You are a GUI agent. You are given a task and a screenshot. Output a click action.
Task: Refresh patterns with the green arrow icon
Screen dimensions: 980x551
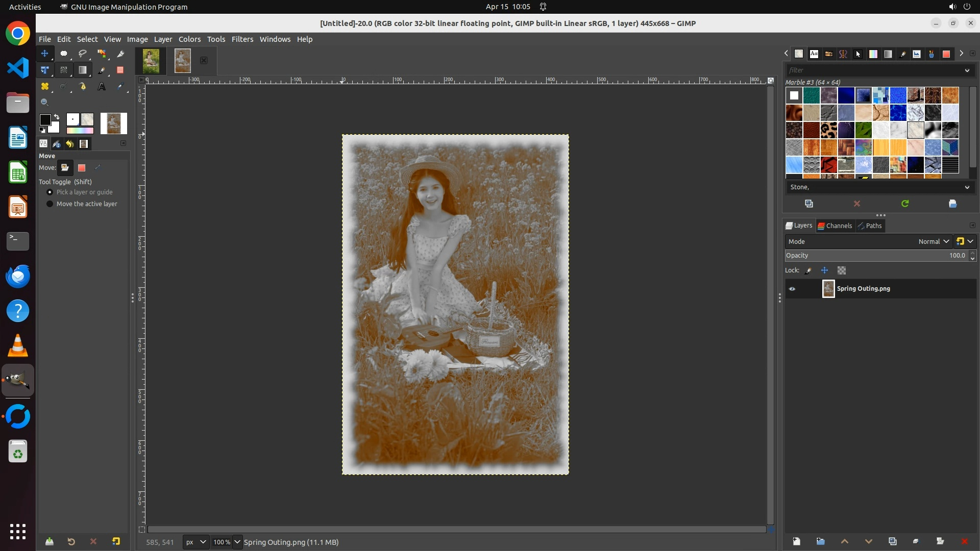[x=905, y=204]
